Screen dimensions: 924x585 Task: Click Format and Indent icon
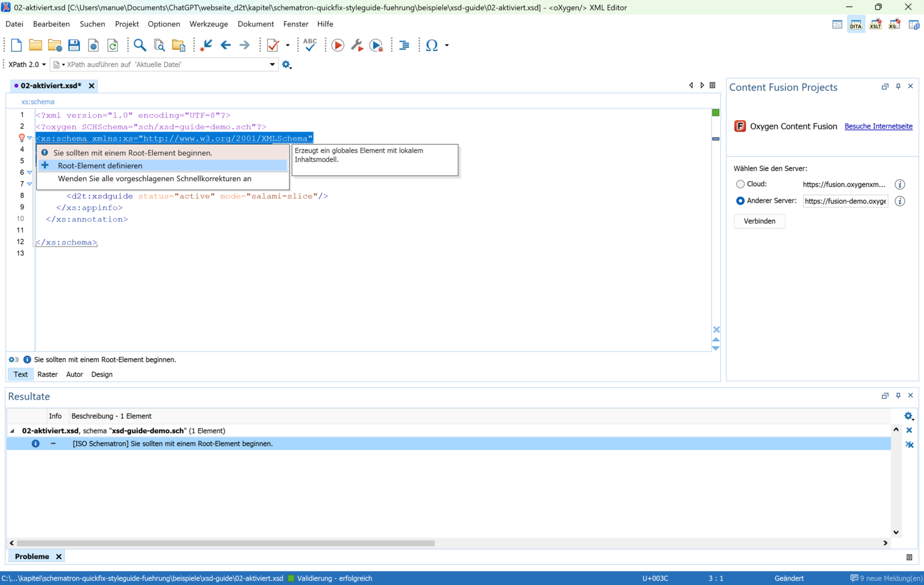pos(404,45)
